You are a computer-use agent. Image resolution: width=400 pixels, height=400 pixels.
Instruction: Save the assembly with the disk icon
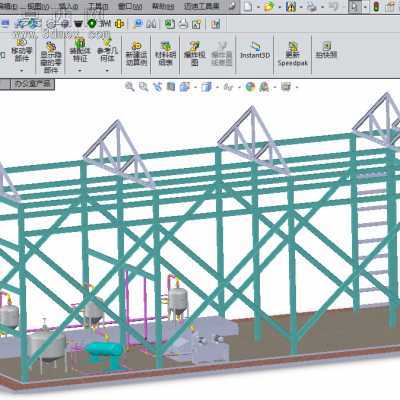(x=291, y=7)
